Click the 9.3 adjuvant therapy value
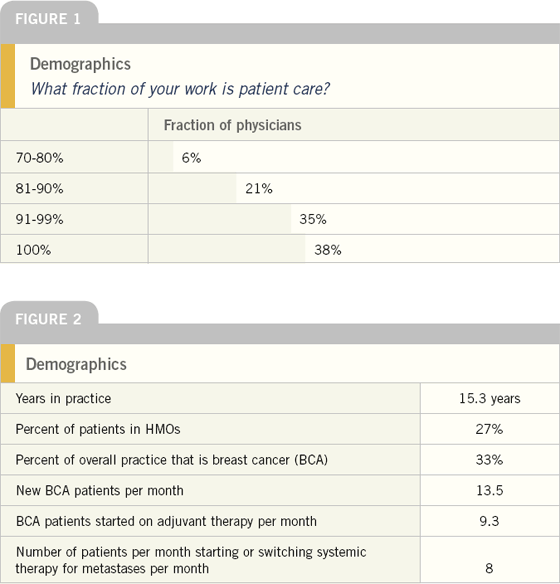The image size is (560, 584). click(489, 521)
